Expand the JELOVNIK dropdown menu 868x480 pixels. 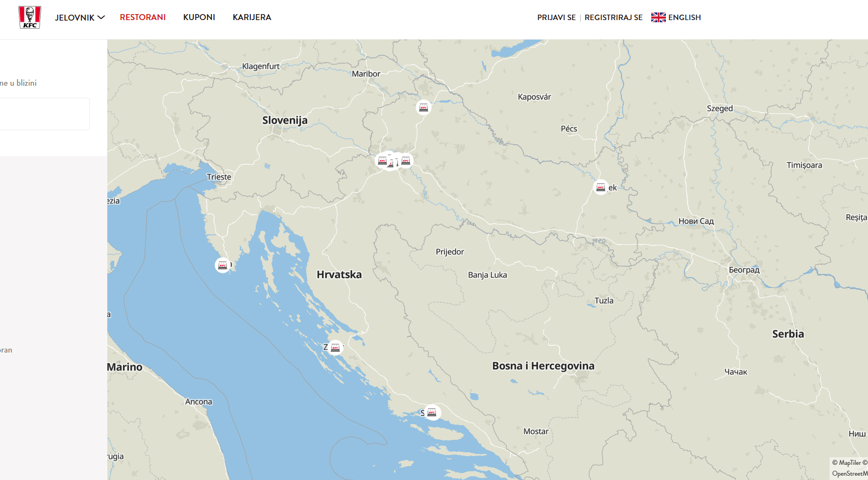[79, 17]
